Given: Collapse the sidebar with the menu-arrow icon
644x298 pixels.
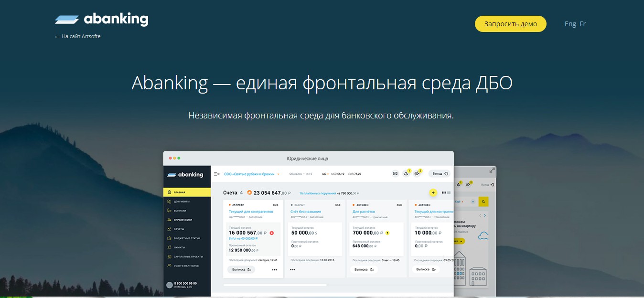Looking at the screenshot, I should pos(217,174).
